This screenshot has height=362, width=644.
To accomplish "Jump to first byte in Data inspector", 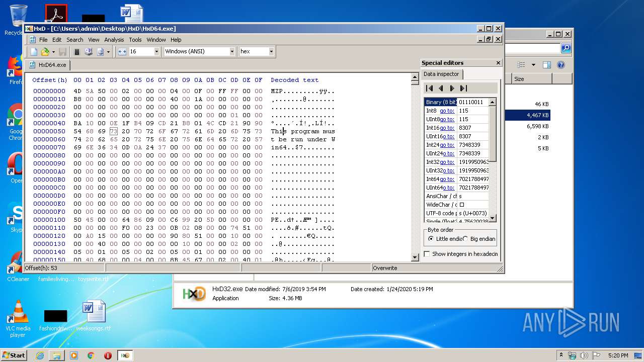I will pos(429,88).
